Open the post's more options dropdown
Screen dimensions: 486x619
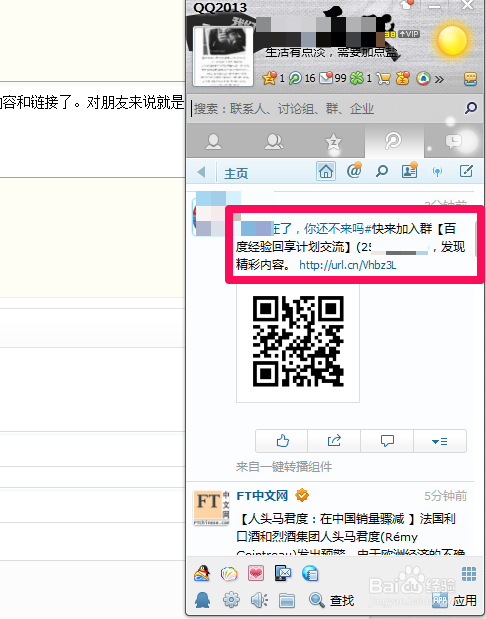pyautogui.click(x=440, y=441)
